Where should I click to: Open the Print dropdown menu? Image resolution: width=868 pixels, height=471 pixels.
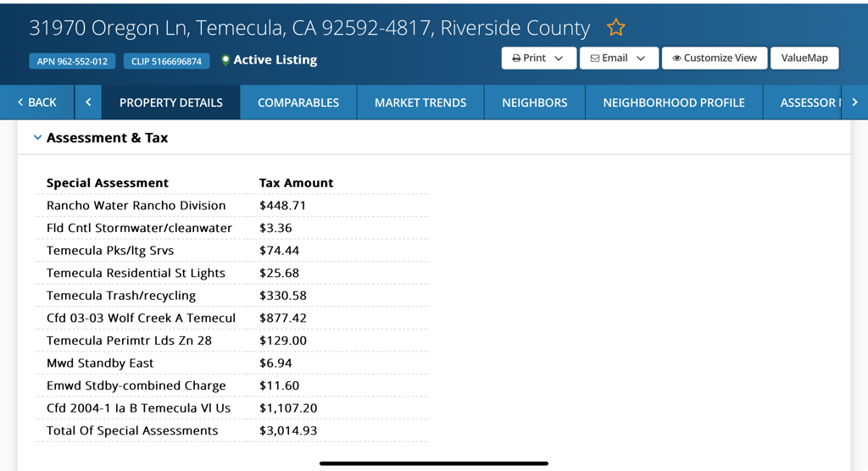(x=538, y=58)
